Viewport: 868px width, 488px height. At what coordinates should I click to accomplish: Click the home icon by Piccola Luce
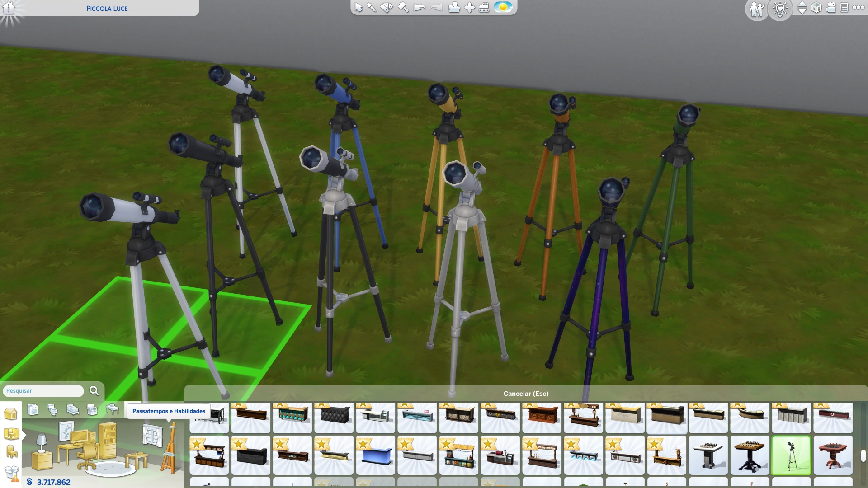[x=9, y=8]
